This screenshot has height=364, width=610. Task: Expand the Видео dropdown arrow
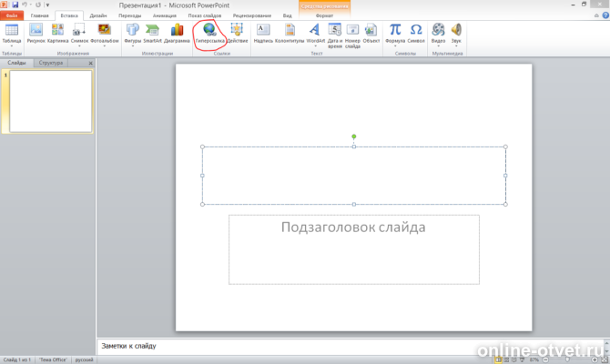(438, 46)
